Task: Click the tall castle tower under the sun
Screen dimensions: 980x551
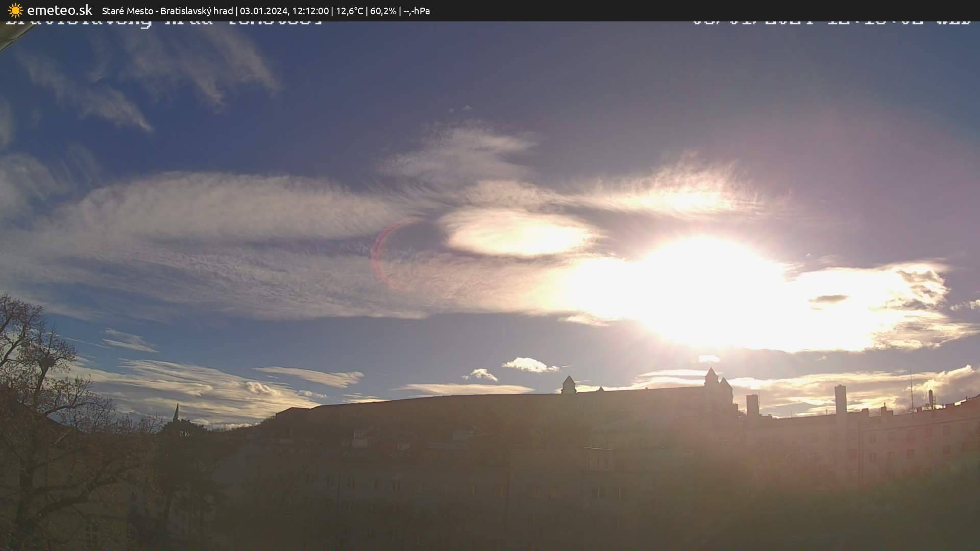Action: tap(712, 379)
